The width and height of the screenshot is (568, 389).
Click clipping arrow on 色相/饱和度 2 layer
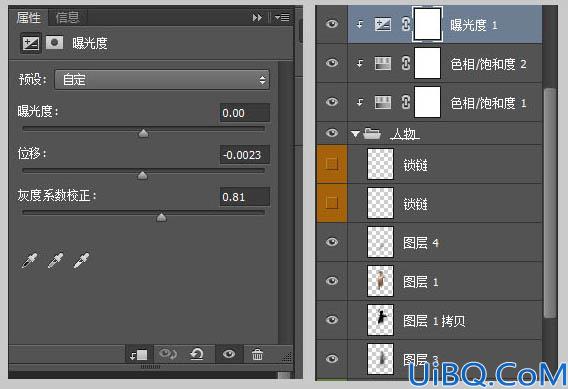coord(360,64)
